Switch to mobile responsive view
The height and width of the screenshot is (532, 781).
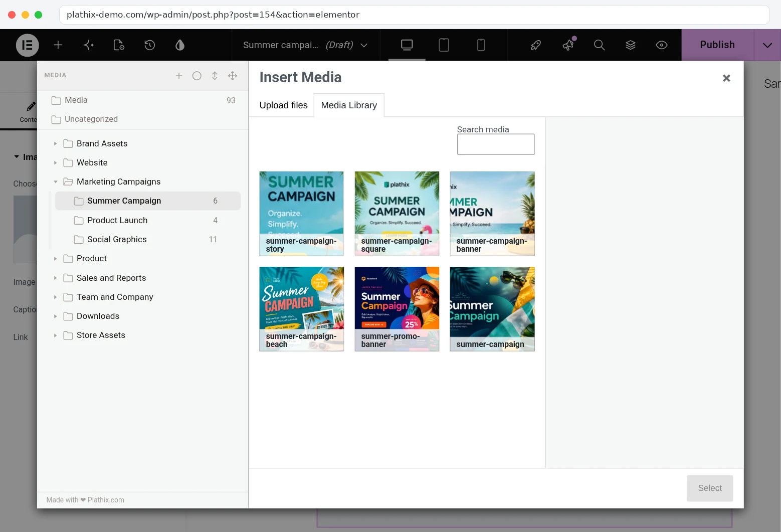pos(481,45)
